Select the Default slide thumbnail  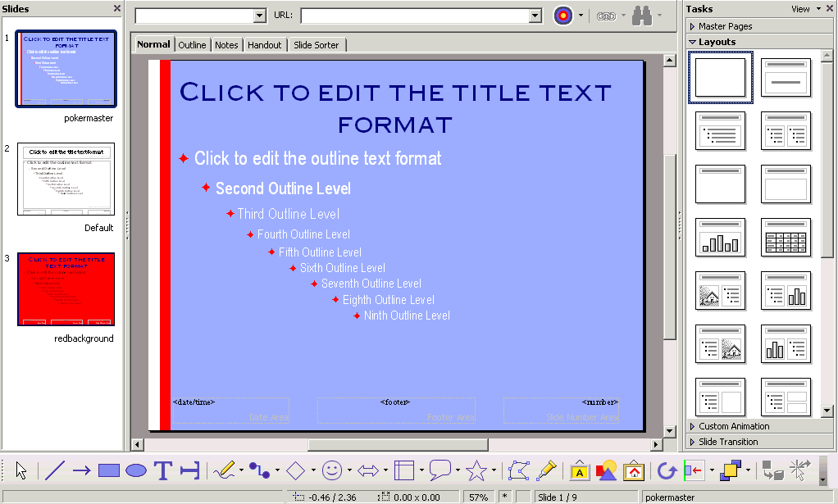(x=66, y=179)
